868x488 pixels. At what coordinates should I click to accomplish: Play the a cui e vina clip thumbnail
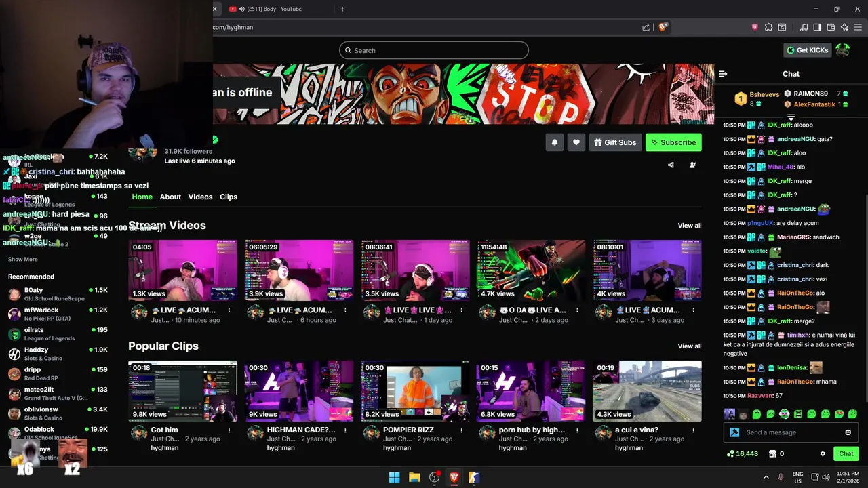click(x=647, y=391)
